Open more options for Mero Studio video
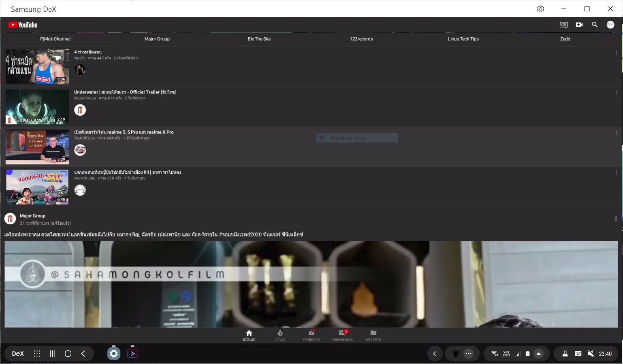Screen dimensions: 623x364 [617, 173]
